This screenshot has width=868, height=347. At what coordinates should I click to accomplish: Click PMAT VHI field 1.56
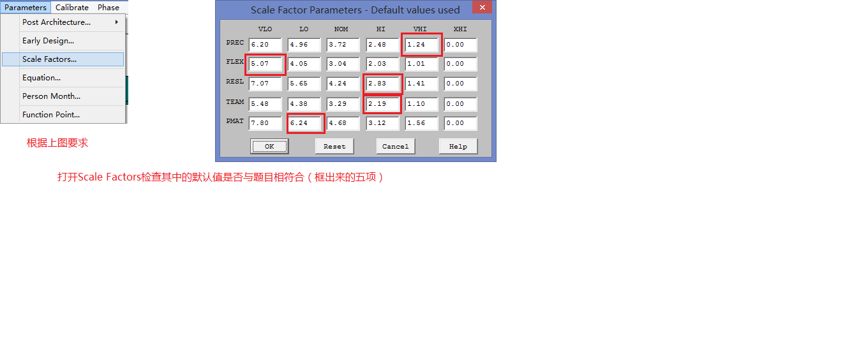[421, 123]
